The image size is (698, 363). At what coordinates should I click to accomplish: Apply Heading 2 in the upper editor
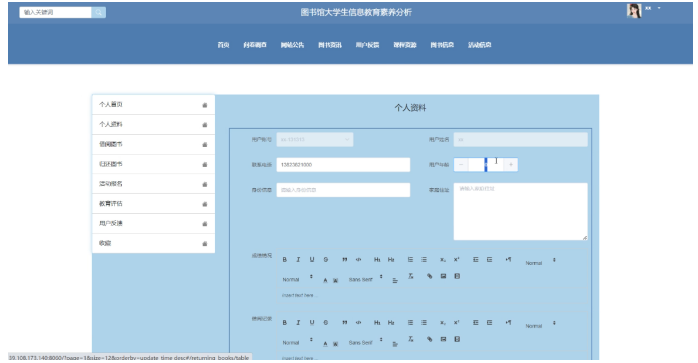[391, 260]
